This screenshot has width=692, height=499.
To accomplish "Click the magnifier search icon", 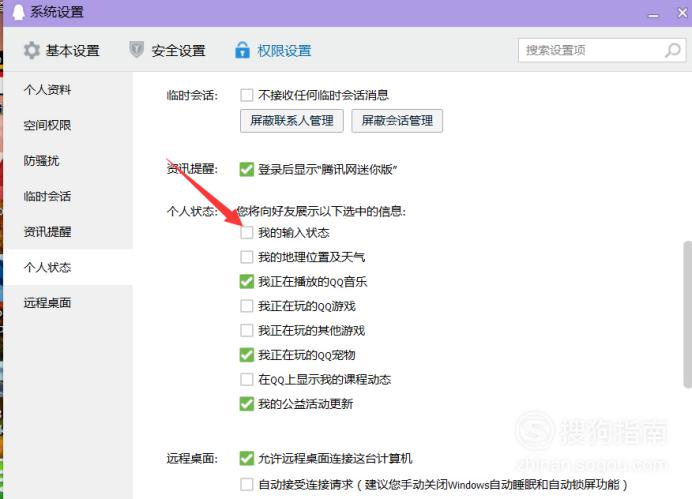I will click(x=673, y=50).
